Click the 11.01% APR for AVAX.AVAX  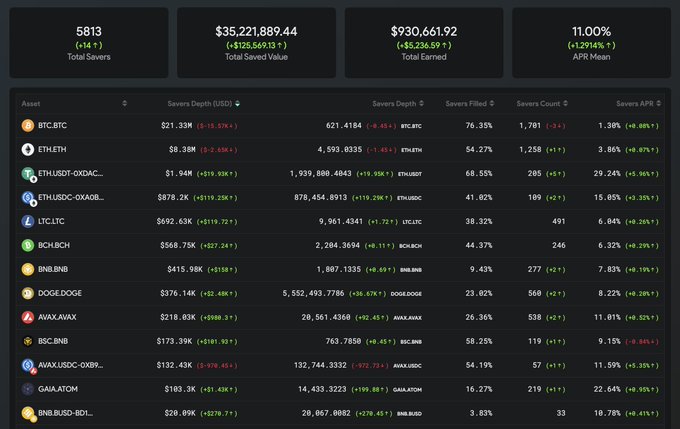607,317
